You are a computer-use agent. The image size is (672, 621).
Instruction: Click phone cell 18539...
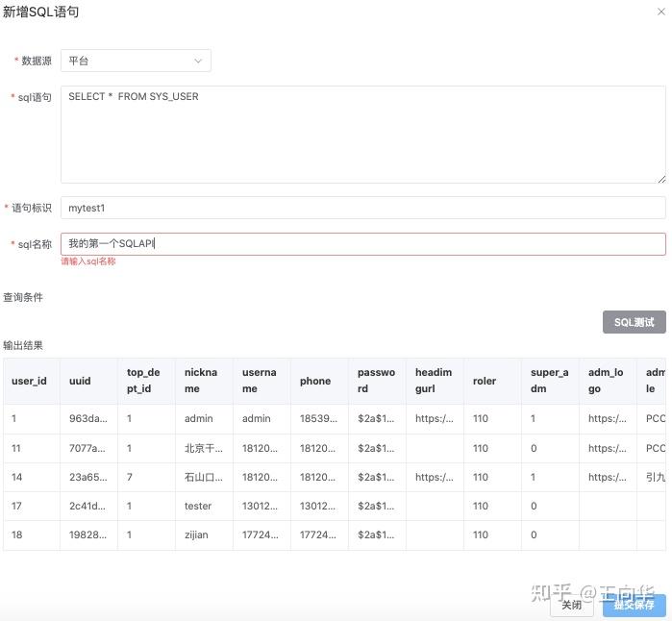(x=318, y=418)
